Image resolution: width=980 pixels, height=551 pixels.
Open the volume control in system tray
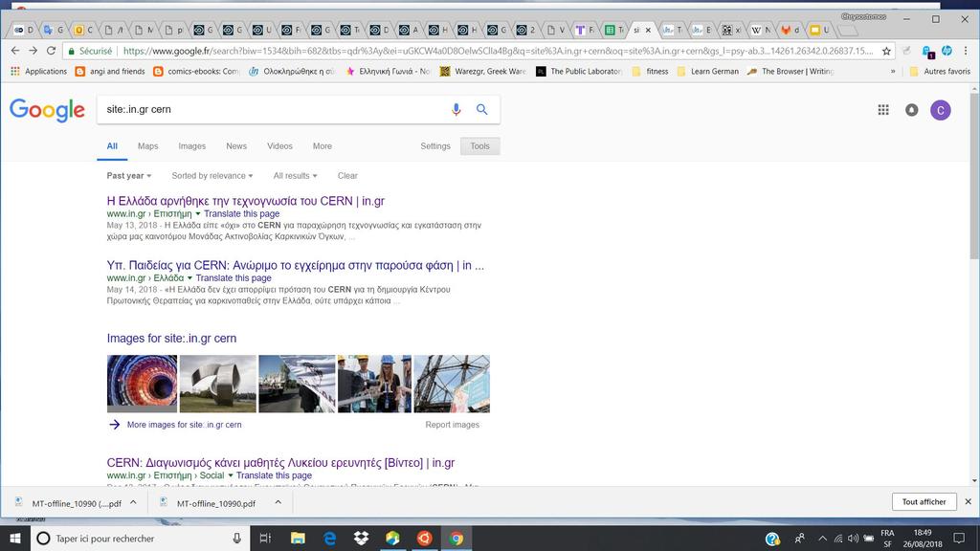853,539
